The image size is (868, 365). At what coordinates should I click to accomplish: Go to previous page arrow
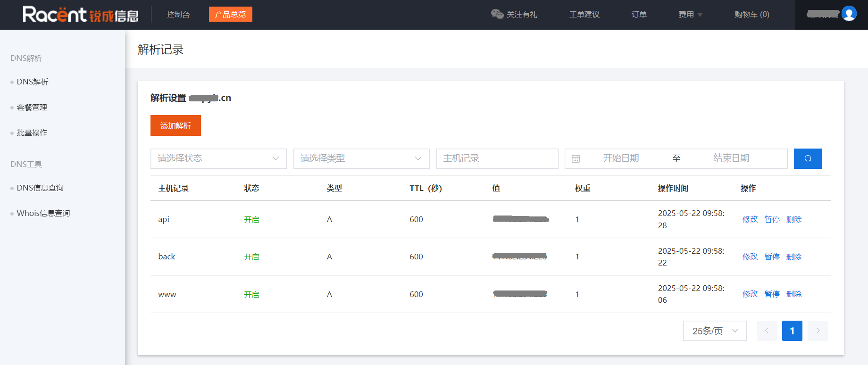click(x=767, y=331)
